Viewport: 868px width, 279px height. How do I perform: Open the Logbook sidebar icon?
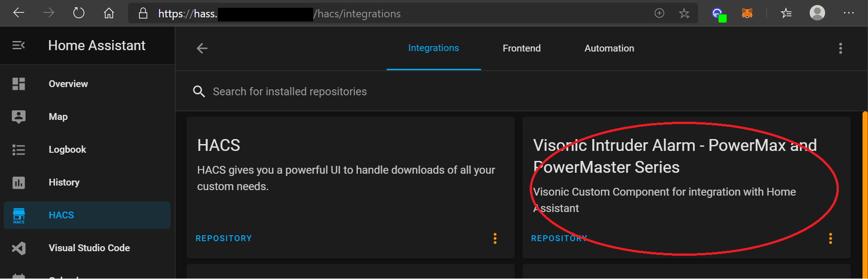point(18,149)
